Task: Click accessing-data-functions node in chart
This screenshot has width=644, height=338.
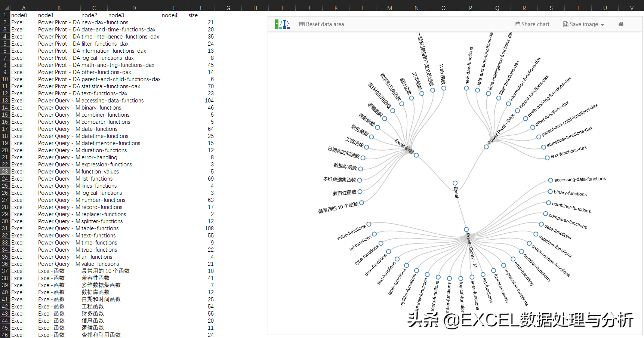Action: coord(551,180)
